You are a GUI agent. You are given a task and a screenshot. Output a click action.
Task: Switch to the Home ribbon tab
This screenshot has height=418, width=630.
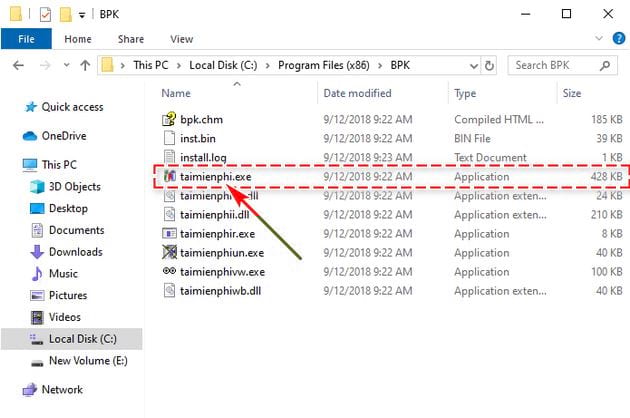(x=78, y=39)
